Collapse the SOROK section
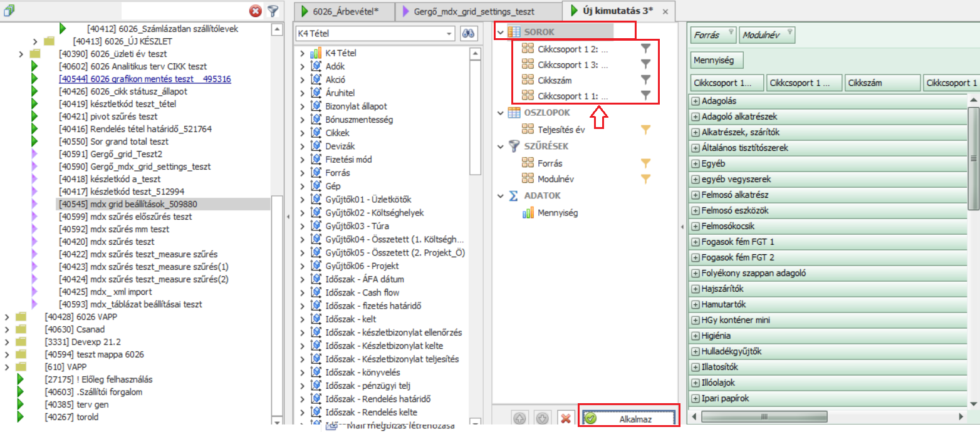The image size is (980, 432). (499, 32)
